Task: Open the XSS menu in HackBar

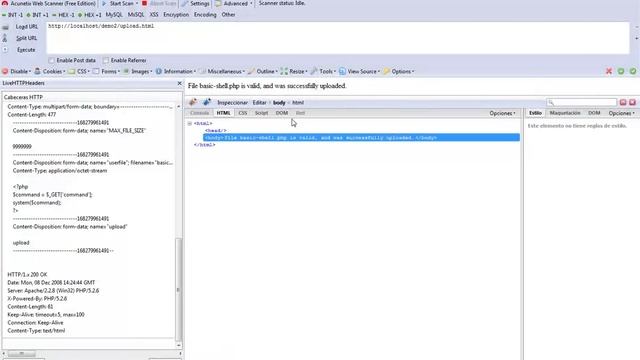Action: pos(154,15)
